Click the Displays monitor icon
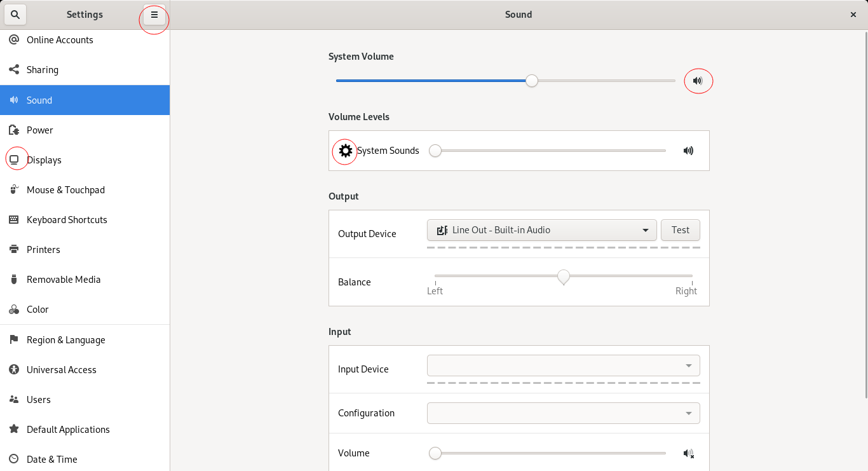The width and height of the screenshot is (868, 471). [14, 160]
